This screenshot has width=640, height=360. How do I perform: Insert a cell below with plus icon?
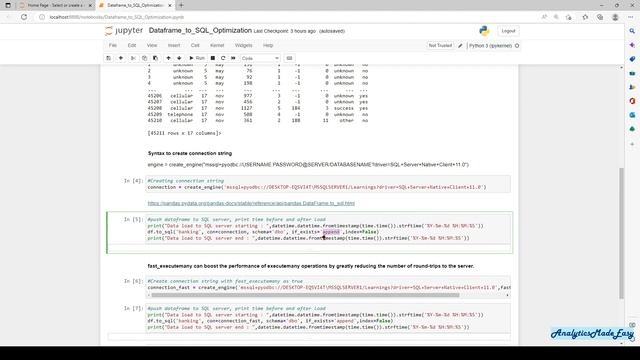120,58
